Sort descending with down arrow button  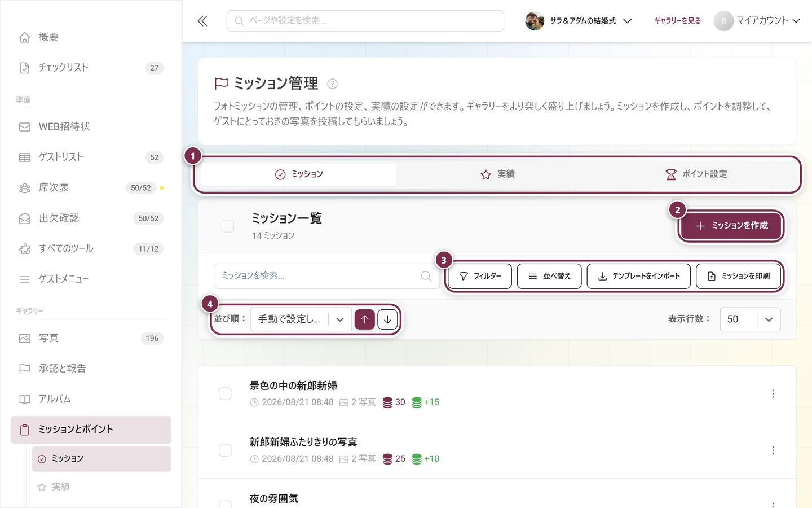point(387,319)
